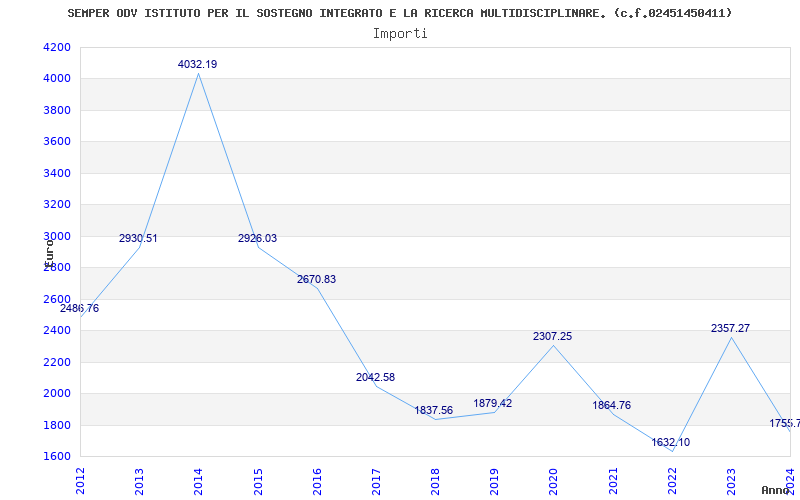Viewport: 800px width, 500px height.
Task: Click the 2015 x-axis year label
Action: click(258, 481)
